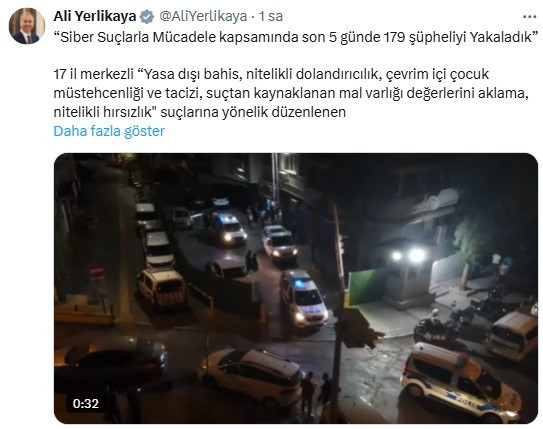The width and height of the screenshot is (543, 429).
Task: Open the three-dot more options menu
Action: pyautogui.click(x=529, y=17)
